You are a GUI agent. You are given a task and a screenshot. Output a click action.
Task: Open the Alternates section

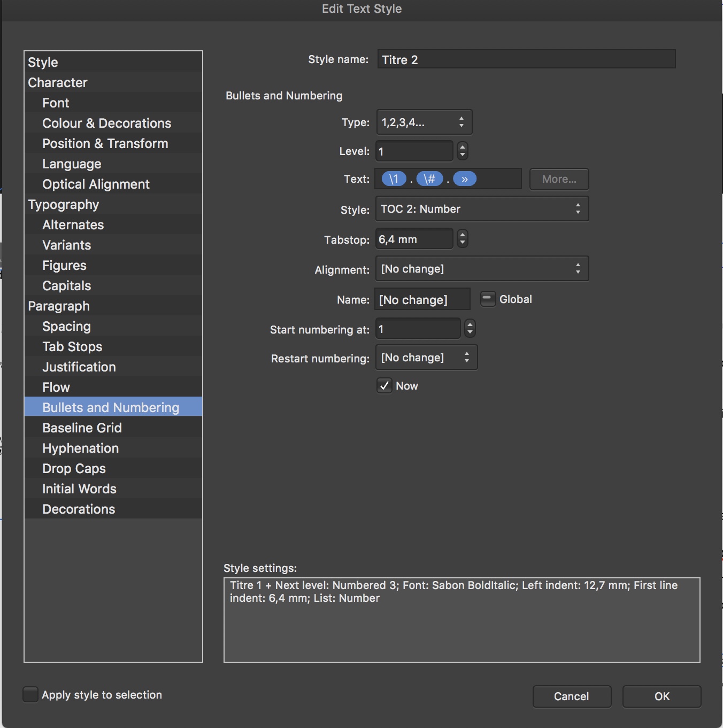[113, 224]
